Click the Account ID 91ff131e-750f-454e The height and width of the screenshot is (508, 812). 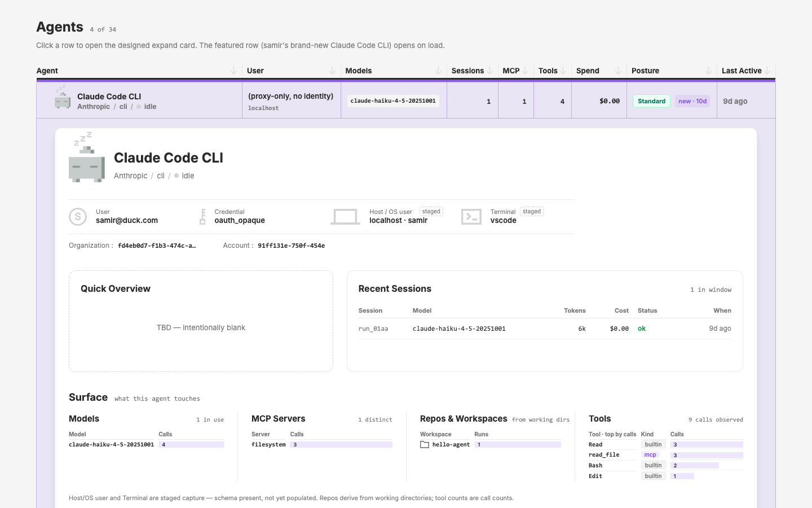(x=292, y=246)
